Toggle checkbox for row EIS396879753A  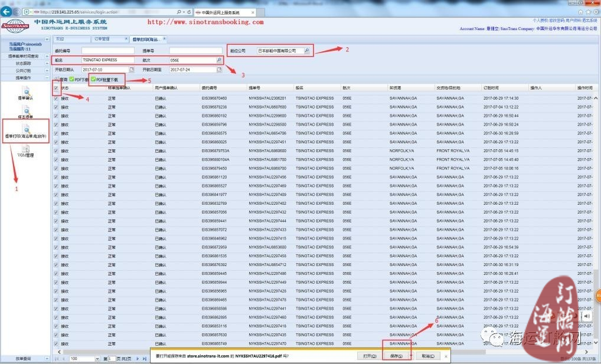click(x=56, y=152)
